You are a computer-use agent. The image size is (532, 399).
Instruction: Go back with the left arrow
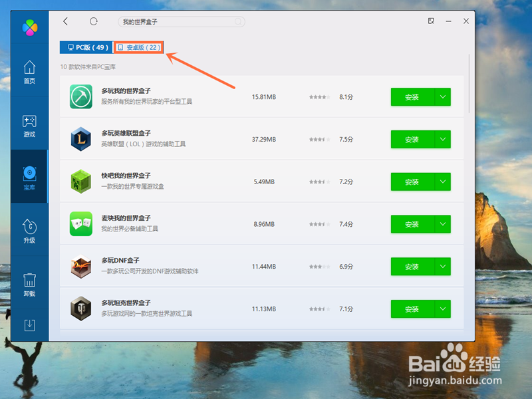click(66, 21)
